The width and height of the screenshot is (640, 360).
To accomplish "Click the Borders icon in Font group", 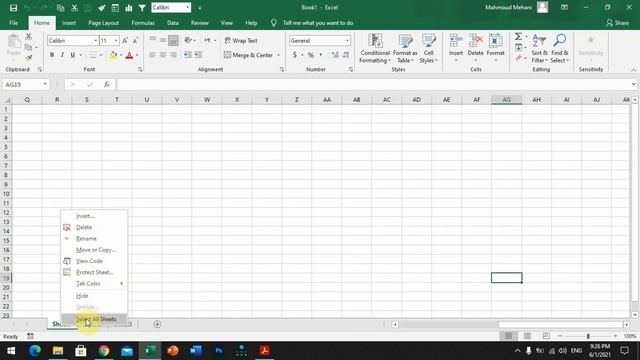I will point(93,55).
